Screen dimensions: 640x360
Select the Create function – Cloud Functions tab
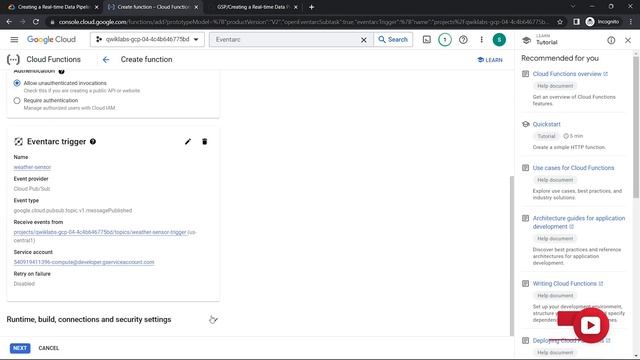point(153,7)
